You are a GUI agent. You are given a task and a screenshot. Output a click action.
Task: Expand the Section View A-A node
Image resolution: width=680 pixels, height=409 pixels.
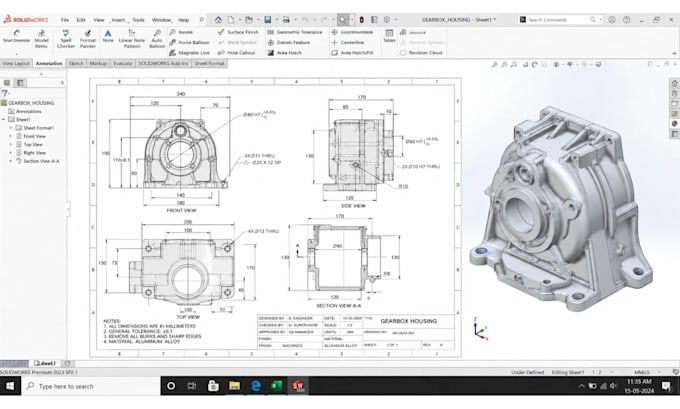(11, 161)
